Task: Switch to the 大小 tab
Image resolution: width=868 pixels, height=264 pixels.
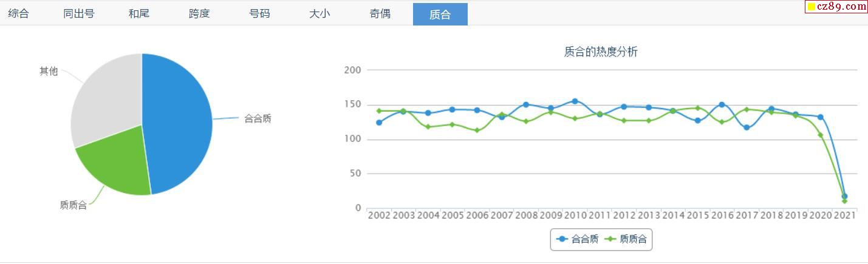Action: coord(320,14)
